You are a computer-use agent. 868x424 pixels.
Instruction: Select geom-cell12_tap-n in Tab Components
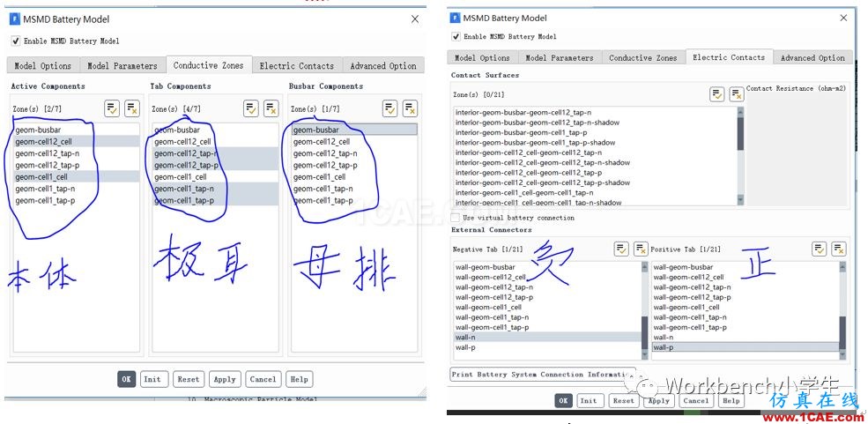[x=216, y=153]
